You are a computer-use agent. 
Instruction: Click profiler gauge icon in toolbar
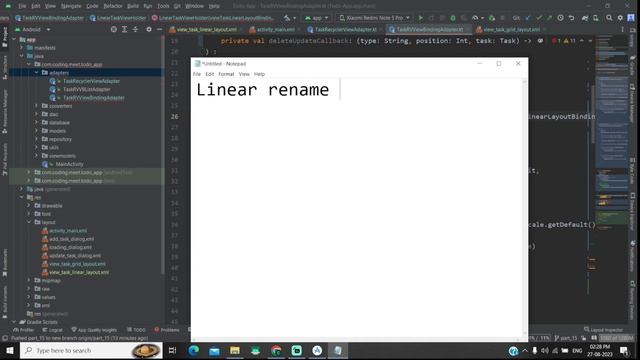pos(475,18)
